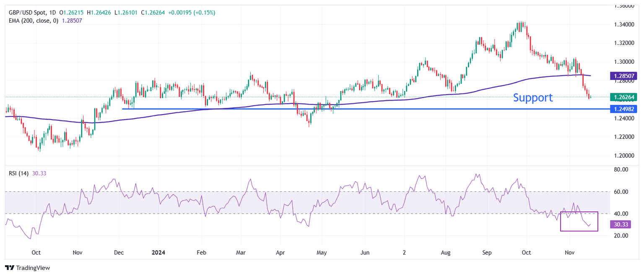This screenshot has width=644, height=276.
Task: Select the purple rectangle on the RSI pane
Action: 579,212
